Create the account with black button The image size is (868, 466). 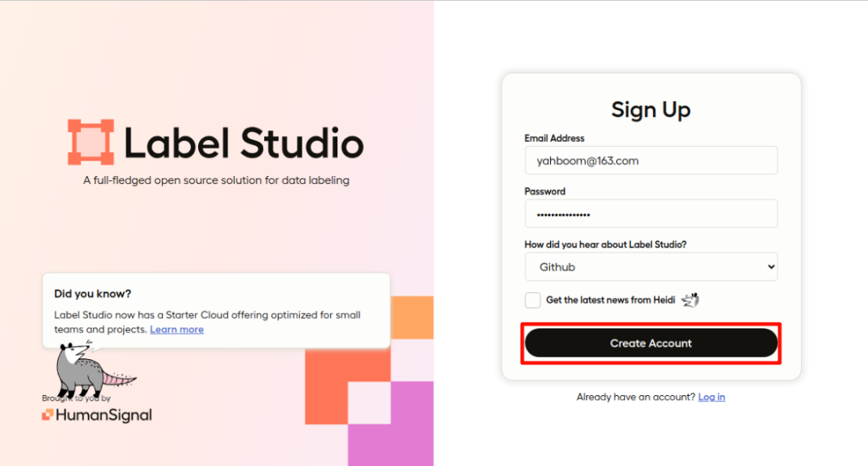tap(651, 343)
